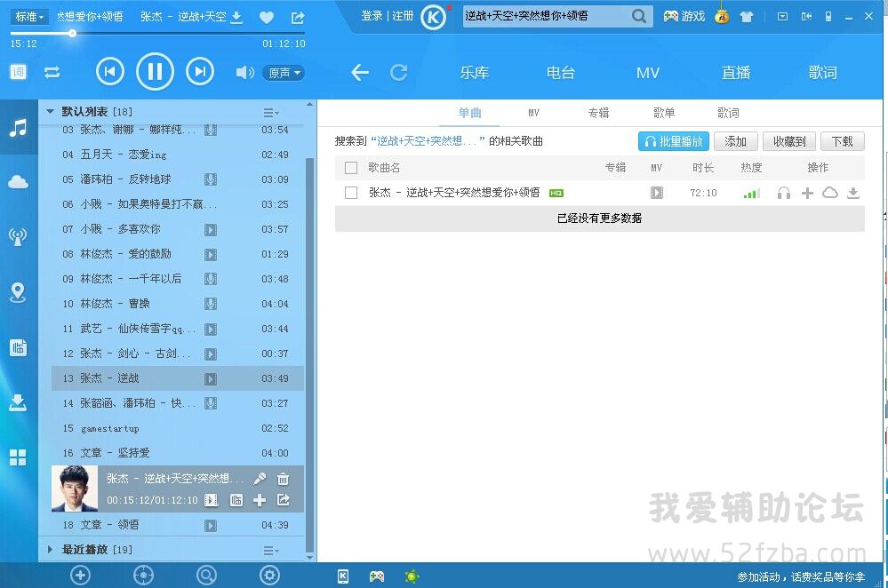Add new content via bottom plus circle icon
The width and height of the screenshot is (888, 588).
tap(80, 576)
